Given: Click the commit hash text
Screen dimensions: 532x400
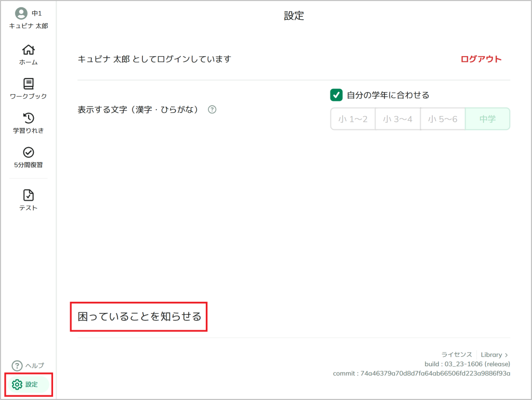Looking at the screenshot, I should click(421, 373).
